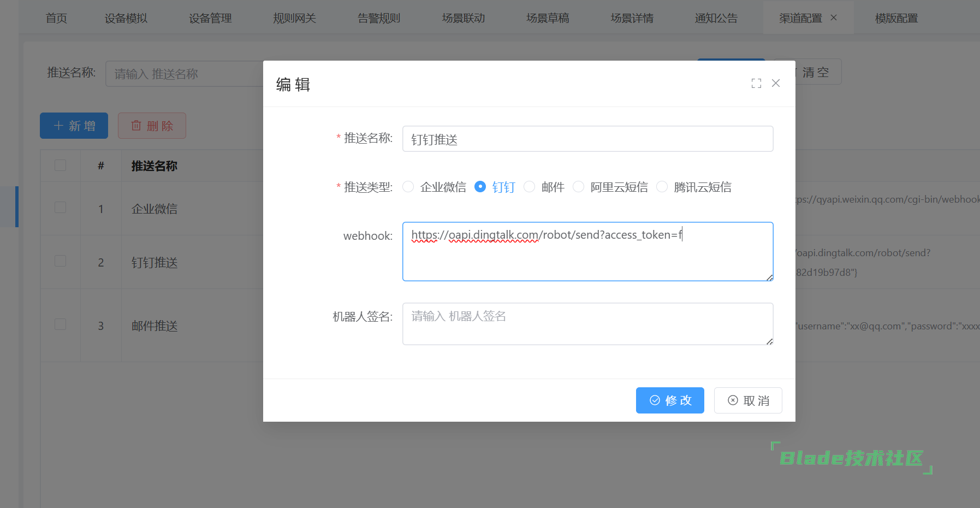
Task: Select the 阿里云短信 radio button
Action: tap(579, 187)
